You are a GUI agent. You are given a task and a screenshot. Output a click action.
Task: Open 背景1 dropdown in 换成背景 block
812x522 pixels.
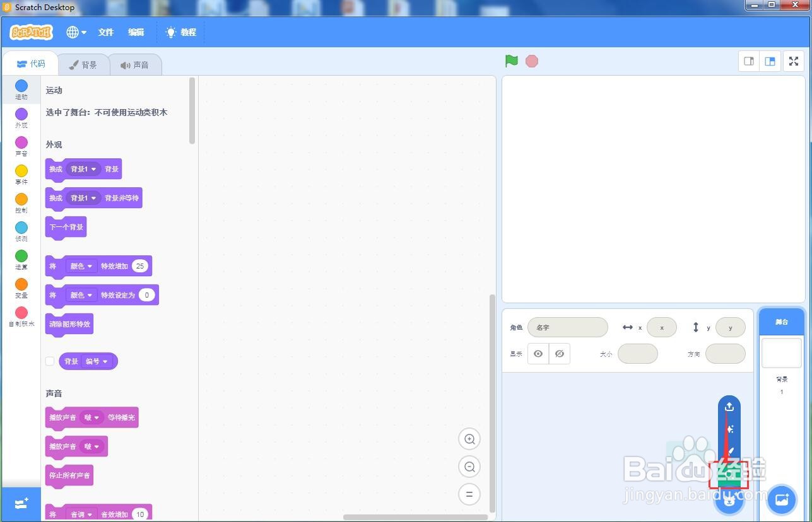(83, 169)
